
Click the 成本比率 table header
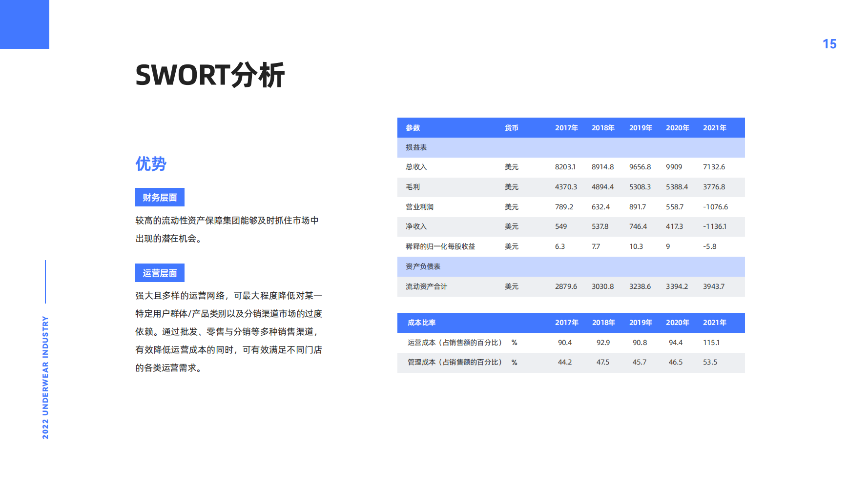[422, 323]
